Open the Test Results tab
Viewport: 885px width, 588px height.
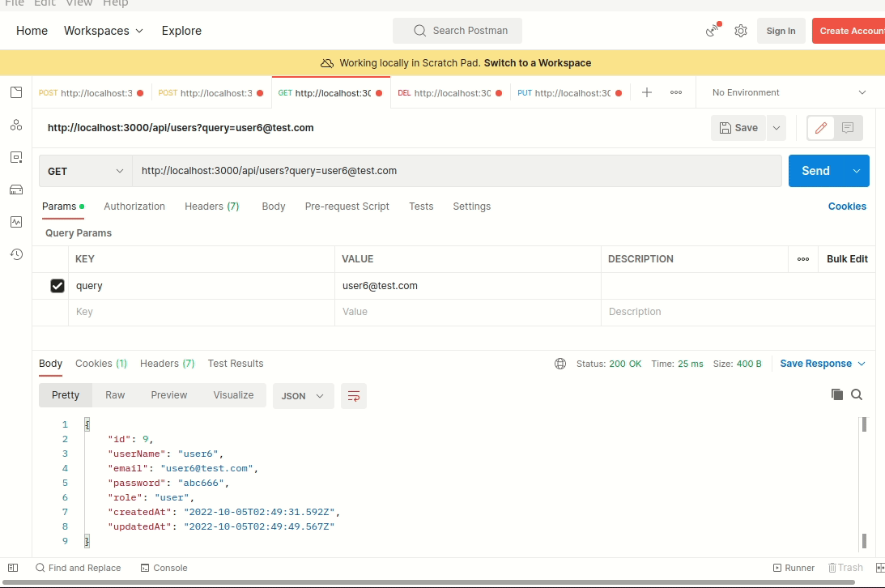(x=236, y=364)
